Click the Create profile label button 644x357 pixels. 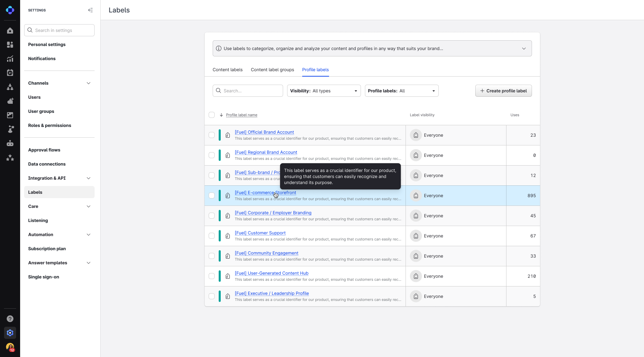pos(503,91)
